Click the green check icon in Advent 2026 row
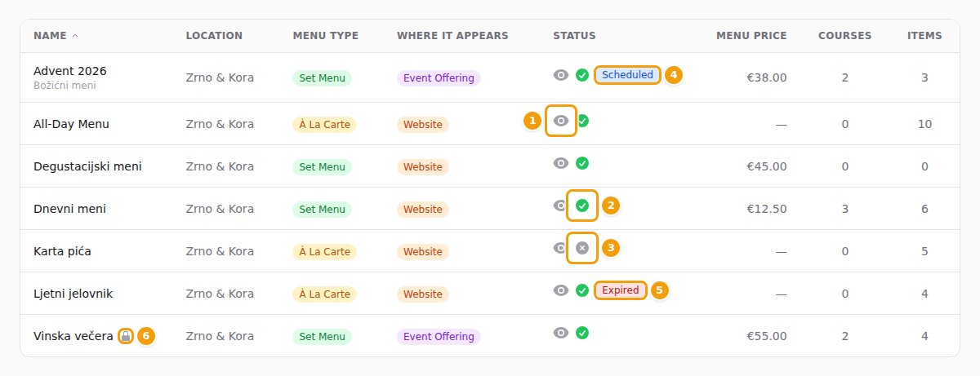 [x=582, y=75]
